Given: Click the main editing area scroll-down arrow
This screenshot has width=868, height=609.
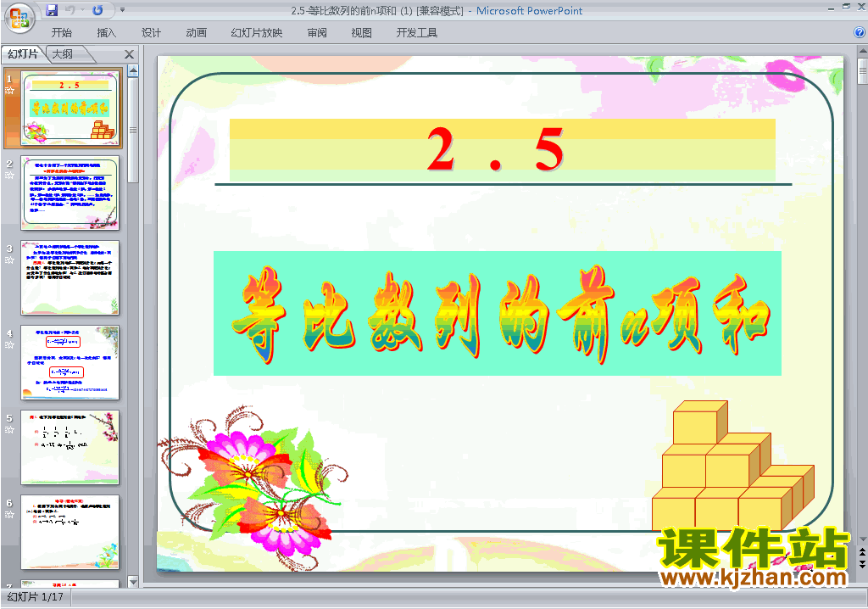Looking at the screenshot, I should click(862, 539).
